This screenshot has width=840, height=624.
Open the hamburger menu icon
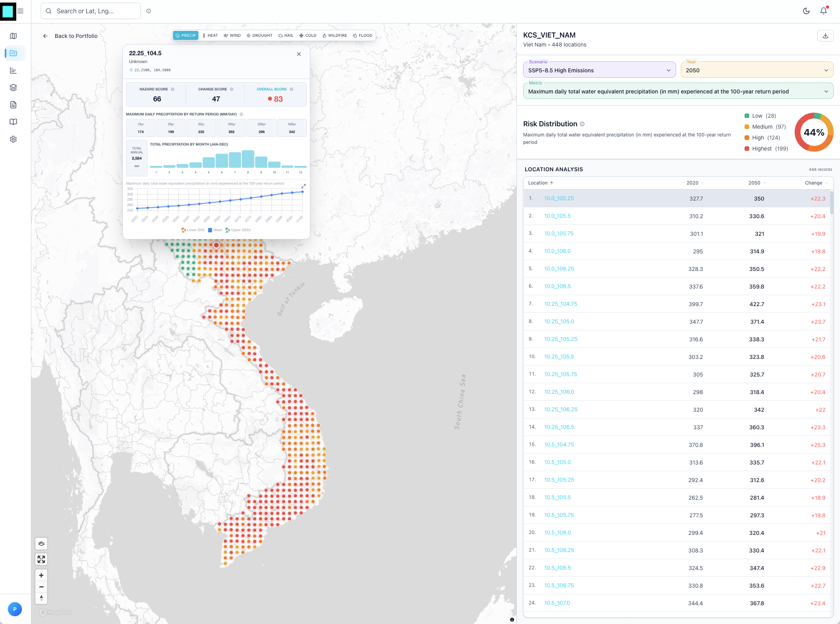(x=20, y=11)
